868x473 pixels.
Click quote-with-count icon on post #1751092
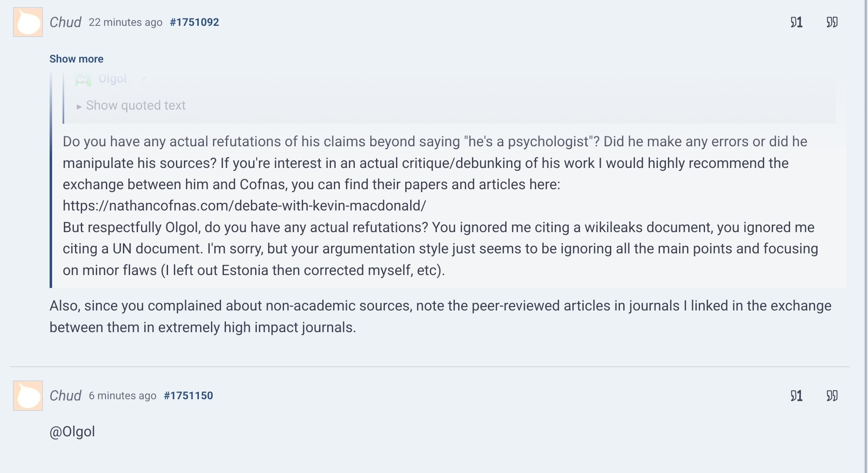(796, 22)
